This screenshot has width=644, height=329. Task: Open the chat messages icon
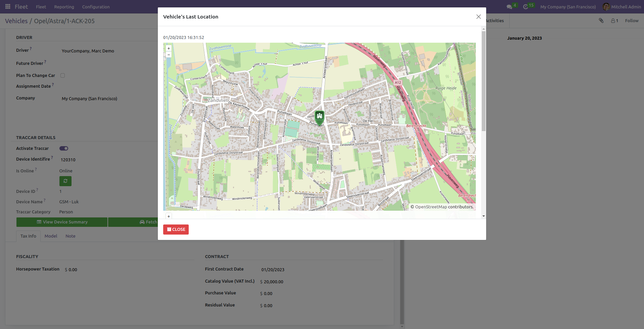509,7
